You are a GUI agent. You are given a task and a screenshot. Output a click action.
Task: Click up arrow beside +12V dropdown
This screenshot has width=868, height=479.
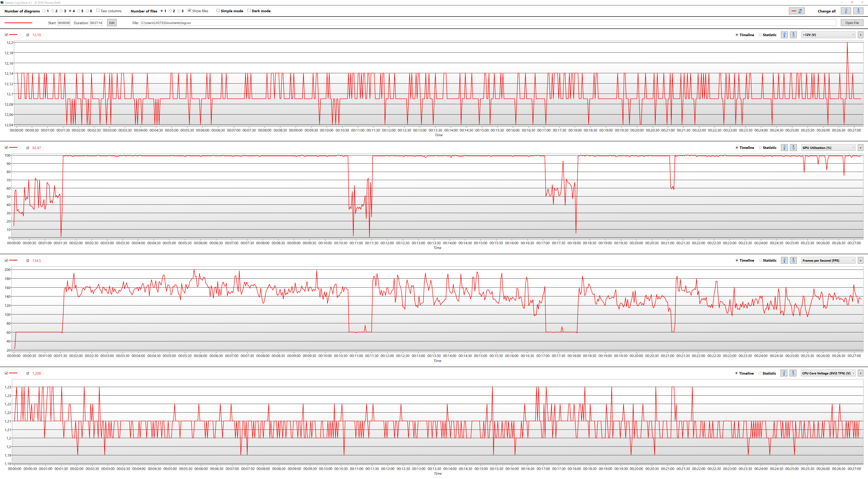point(784,35)
